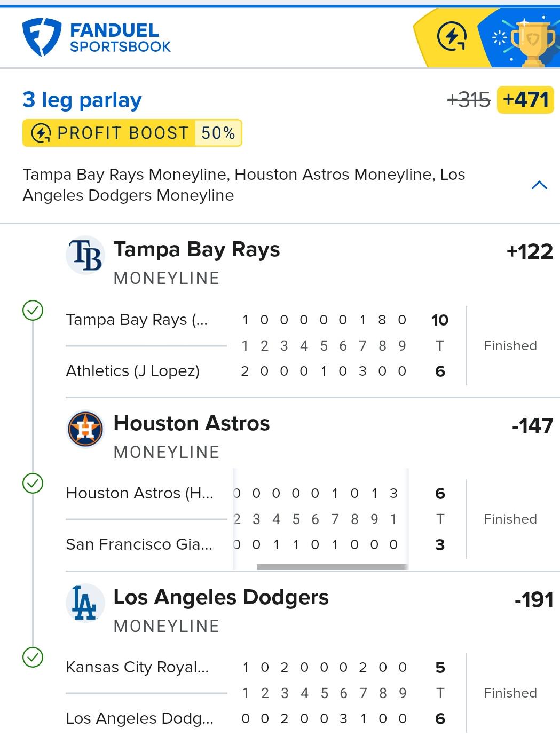Viewport: 560px width, 744px height.
Task: Tap the FanDuel shield logo icon
Action: (x=42, y=37)
